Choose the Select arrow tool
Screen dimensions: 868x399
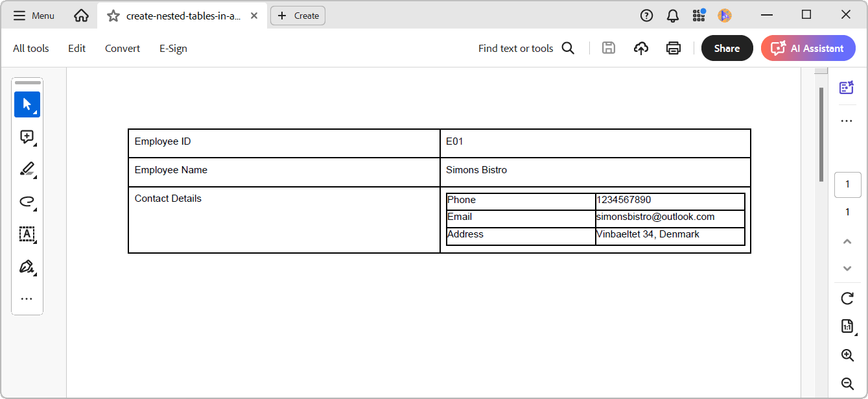pos(27,104)
